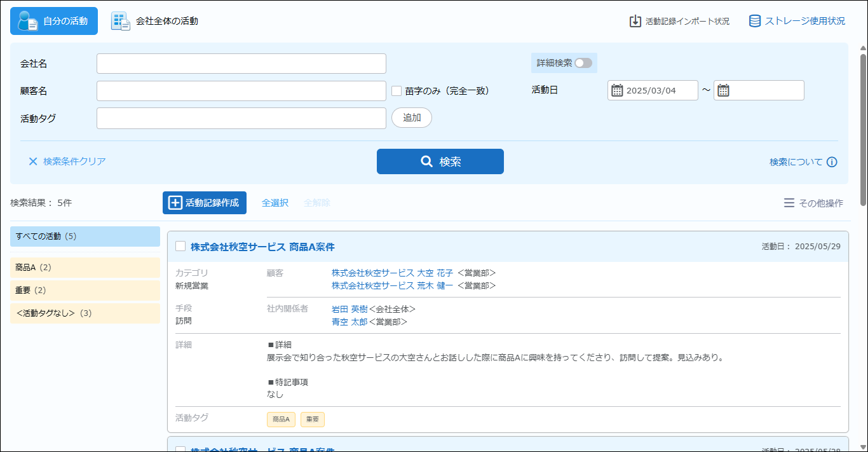Click the X icon for 検索条件クリア
868x452 pixels.
[x=33, y=161]
